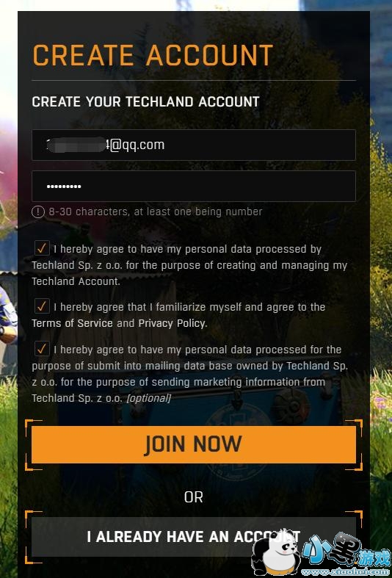Focus the password input field
Viewport: 392px width, 578px height.
[194, 186]
